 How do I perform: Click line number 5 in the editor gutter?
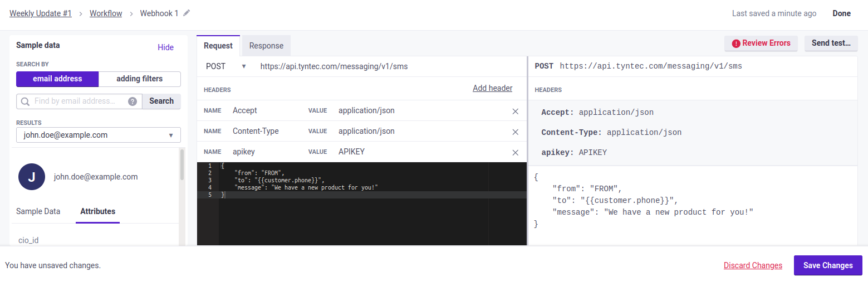(x=209, y=195)
